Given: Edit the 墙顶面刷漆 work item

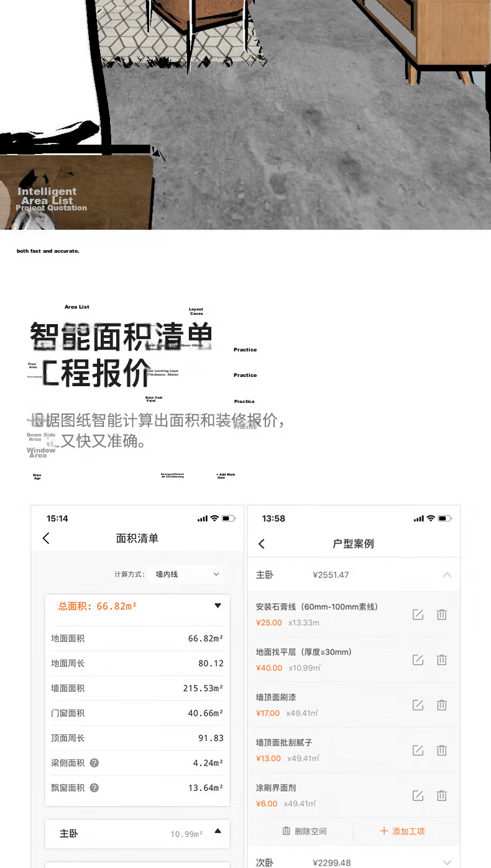Looking at the screenshot, I should coord(418,705).
